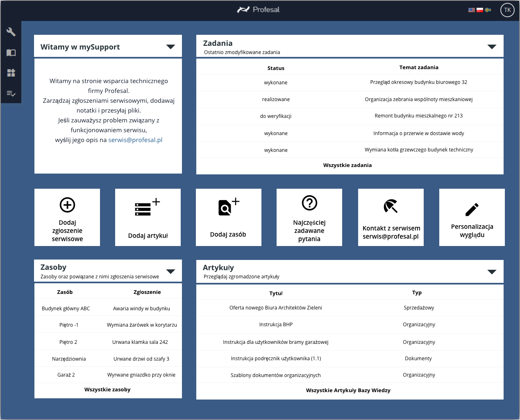This screenshot has height=420, width=520.
Task: Collapse the Zadania panel arrow
Action: coord(492,47)
